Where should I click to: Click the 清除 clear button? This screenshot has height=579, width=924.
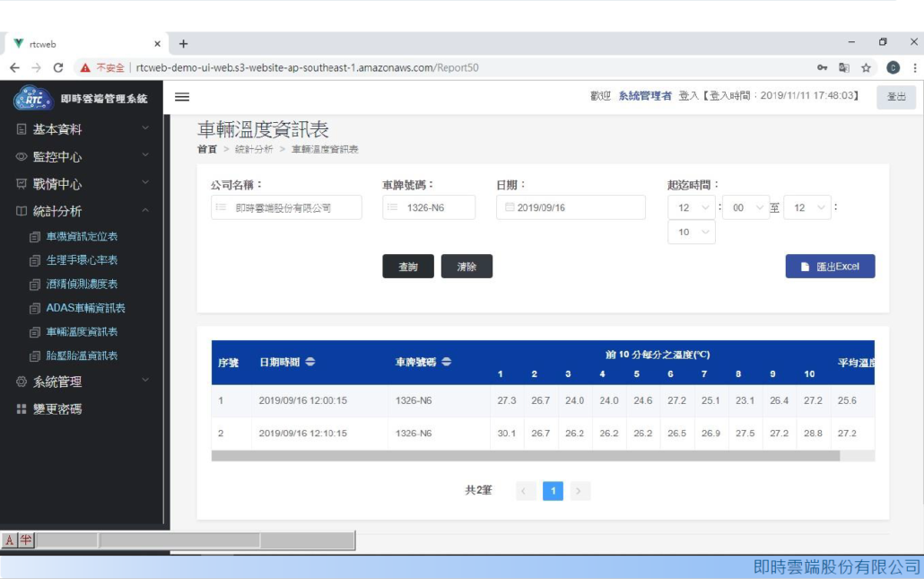click(x=466, y=267)
